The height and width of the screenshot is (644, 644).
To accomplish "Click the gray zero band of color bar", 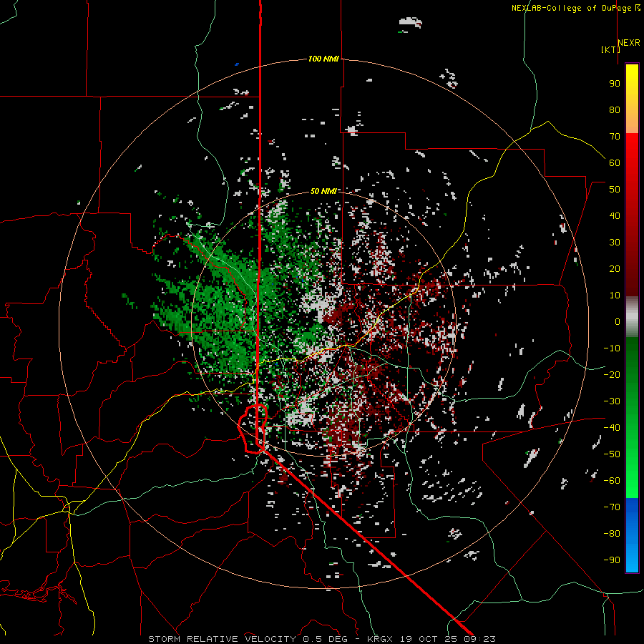I will [632, 317].
